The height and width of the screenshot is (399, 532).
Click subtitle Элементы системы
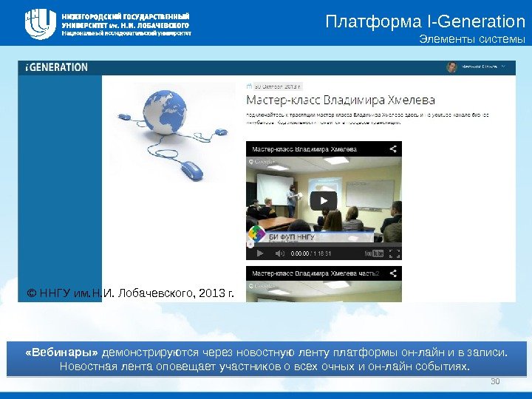pyautogui.click(x=472, y=39)
